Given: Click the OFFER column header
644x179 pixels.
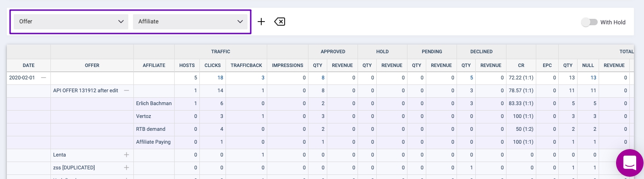Looking at the screenshot, I should click(92, 66).
